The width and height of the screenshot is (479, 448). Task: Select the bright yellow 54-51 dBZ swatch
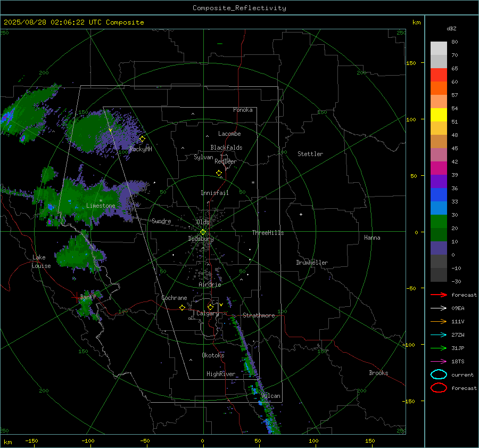click(439, 115)
